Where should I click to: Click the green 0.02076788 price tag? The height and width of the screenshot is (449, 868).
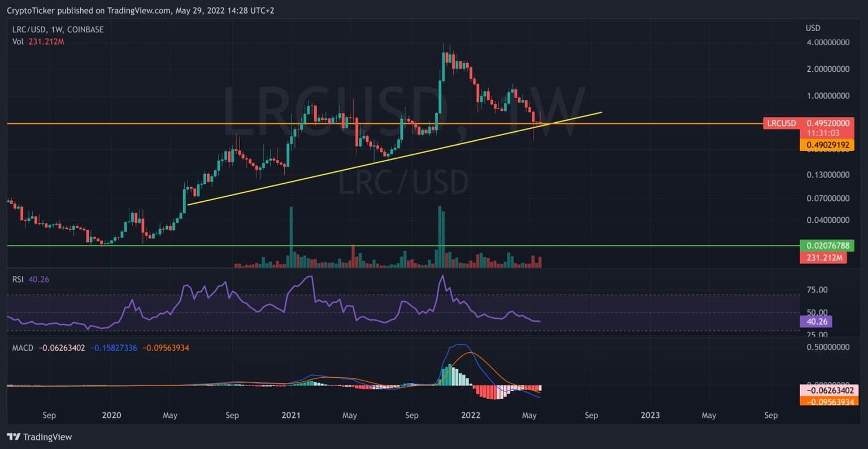click(826, 245)
